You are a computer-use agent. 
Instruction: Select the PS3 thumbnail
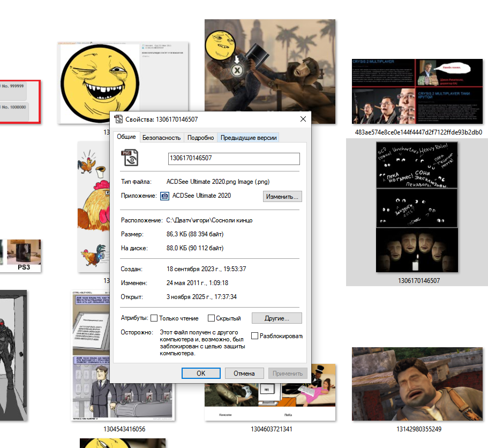coord(20,256)
